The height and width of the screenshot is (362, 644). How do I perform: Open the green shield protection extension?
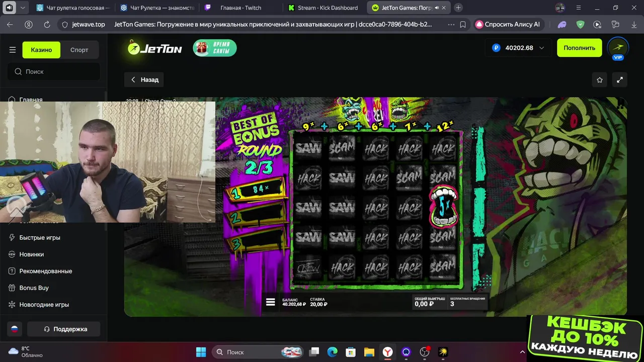pyautogui.click(x=580, y=24)
